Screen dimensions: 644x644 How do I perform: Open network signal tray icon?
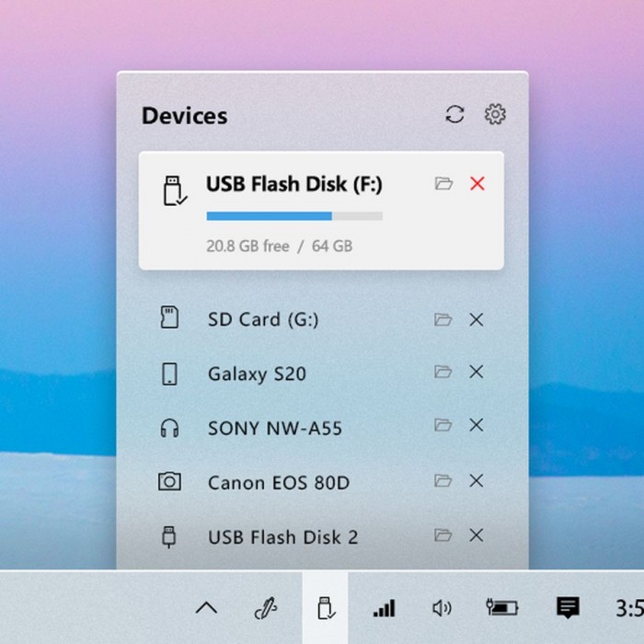pyautogui.click(x=384, y=608)
